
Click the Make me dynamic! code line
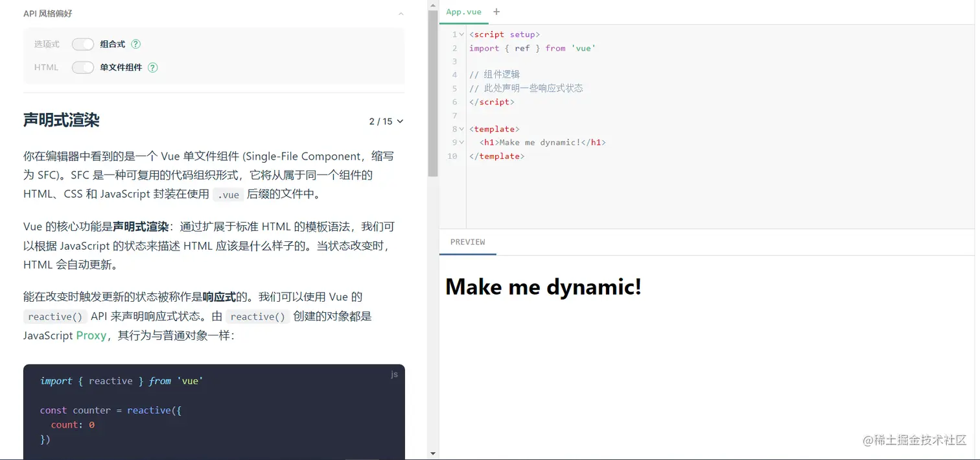[542, 142]
